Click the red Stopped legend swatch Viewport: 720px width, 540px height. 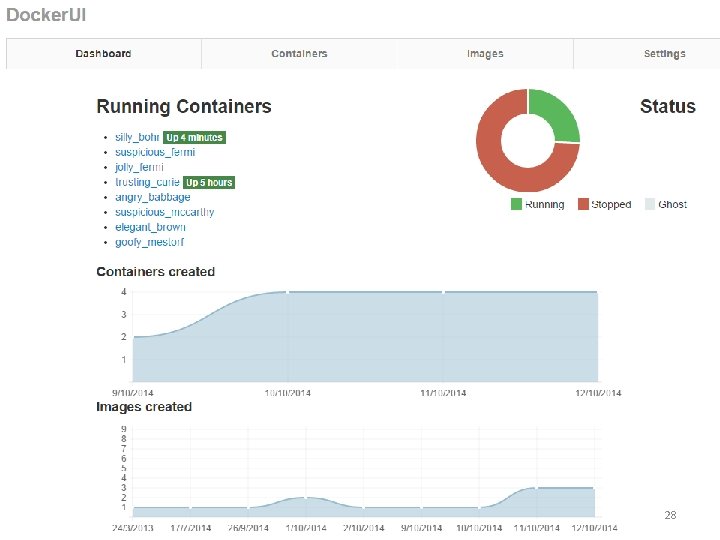pyautogui.click(x=583, y=204)
